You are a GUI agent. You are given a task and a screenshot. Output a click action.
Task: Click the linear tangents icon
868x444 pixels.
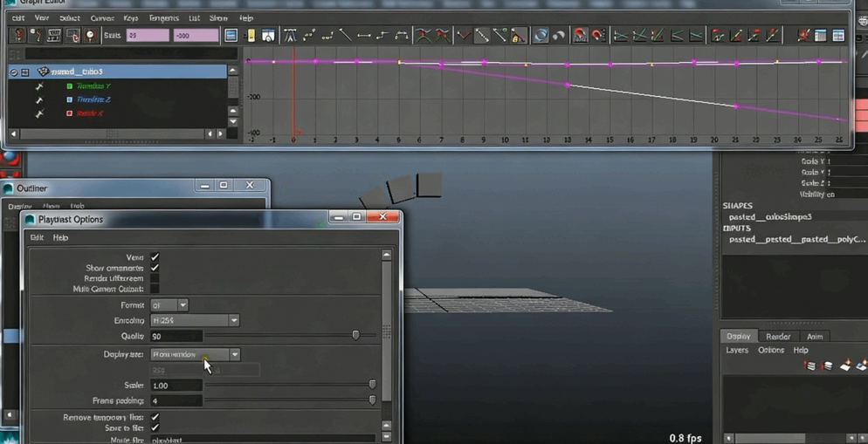(346, 36)
